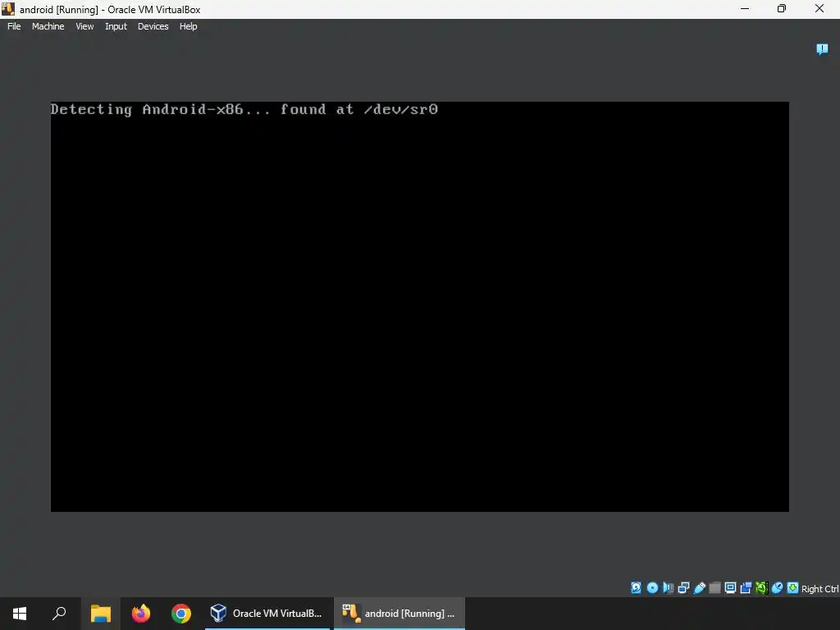
Task: Show the notification center icon
Action: click(822, 49)
